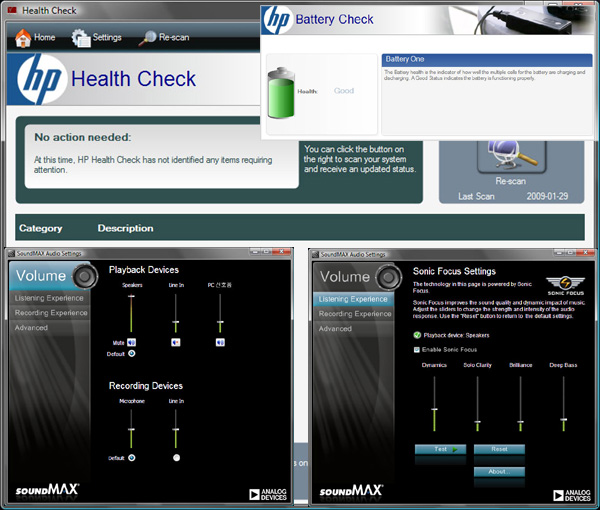
Task: Click the HP logo in Battery Check
Action: [277, 20]
